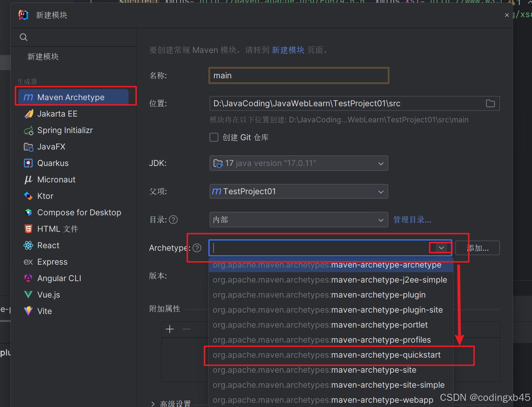Select the React generator
Viewport: 532px width, 407px height.
(x=73, y=245)
